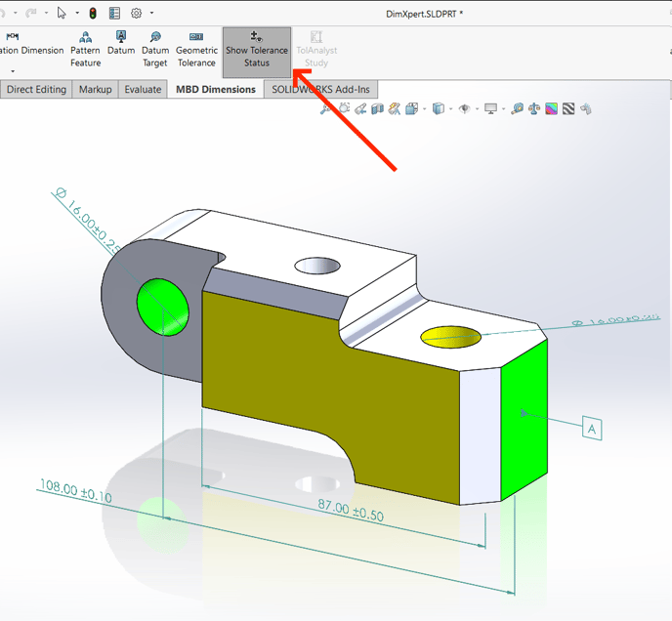Click the left Ø16.00±0.25 diameter dimension

click(x=88, y=221)
